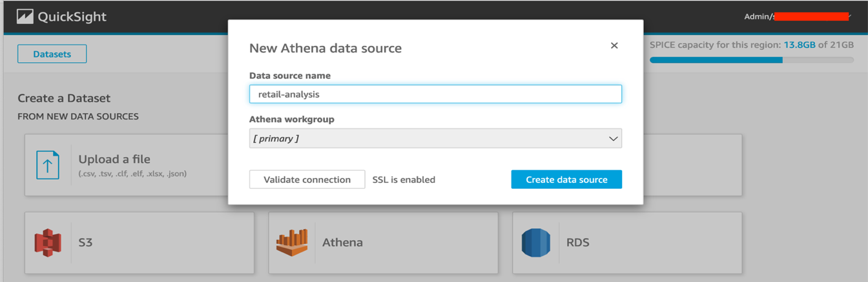Choose the RDS data source label
Screen dimensions: 868x282
[577, 243]
